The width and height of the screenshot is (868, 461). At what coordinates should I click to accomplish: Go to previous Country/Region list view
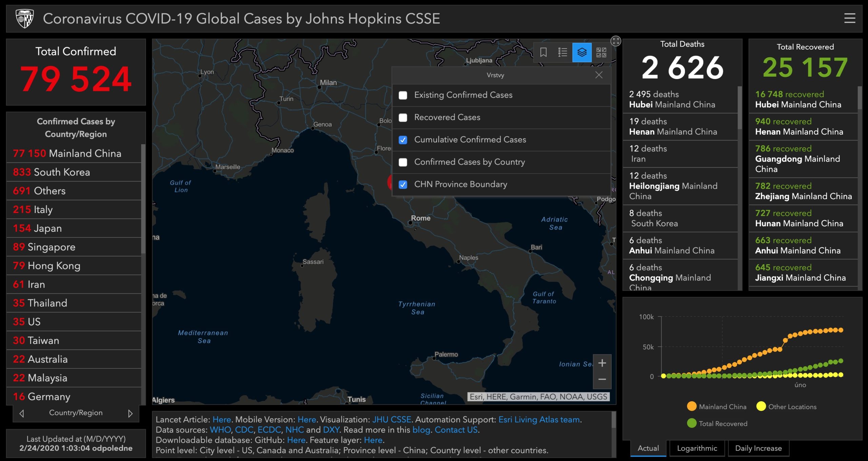click(x=22, y=413)
